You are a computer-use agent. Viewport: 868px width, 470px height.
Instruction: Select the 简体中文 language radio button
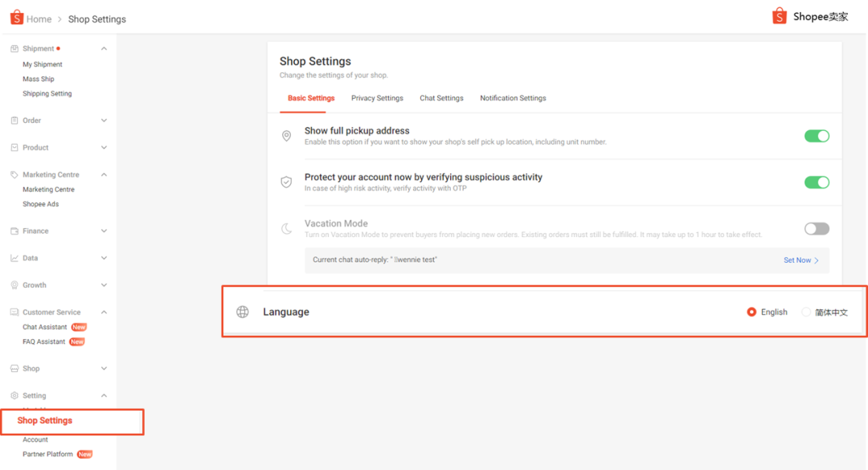click(x=806, y=313)
